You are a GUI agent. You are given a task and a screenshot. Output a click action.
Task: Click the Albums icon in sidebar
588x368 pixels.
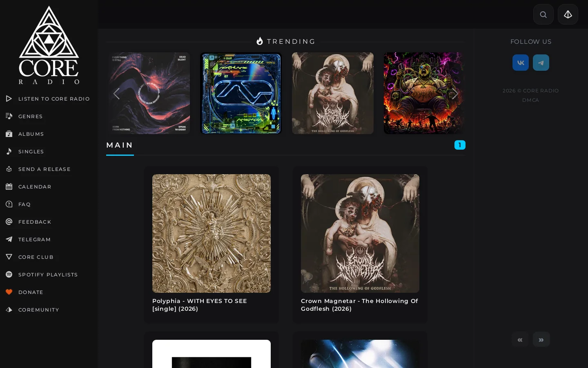(x=9, y=134)
